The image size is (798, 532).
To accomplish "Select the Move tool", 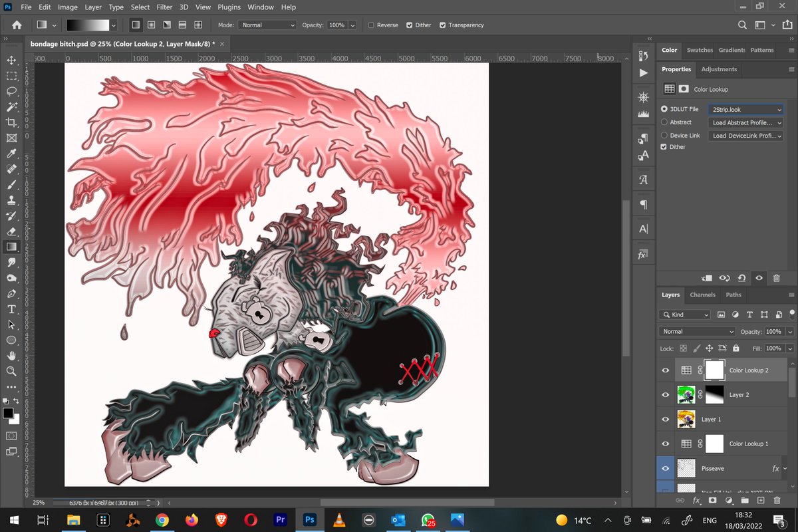I will click(x=11, y=60).
